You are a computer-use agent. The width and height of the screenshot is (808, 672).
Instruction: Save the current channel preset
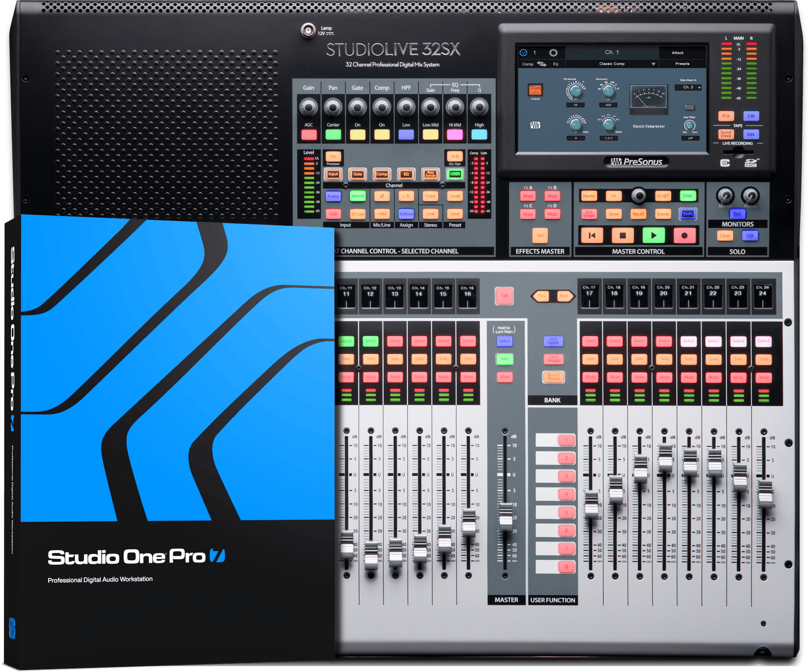tap(454, 213)
